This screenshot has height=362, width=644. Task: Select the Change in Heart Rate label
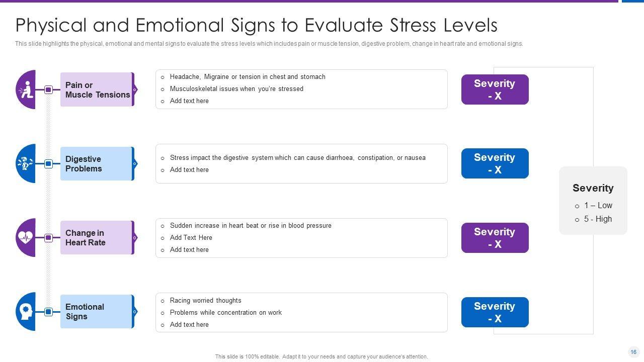(97, 238)
